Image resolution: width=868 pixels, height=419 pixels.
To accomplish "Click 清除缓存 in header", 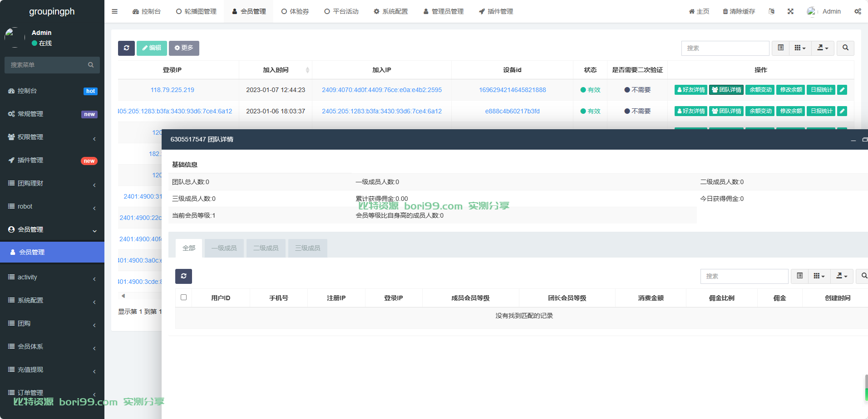I will [739, 11].
